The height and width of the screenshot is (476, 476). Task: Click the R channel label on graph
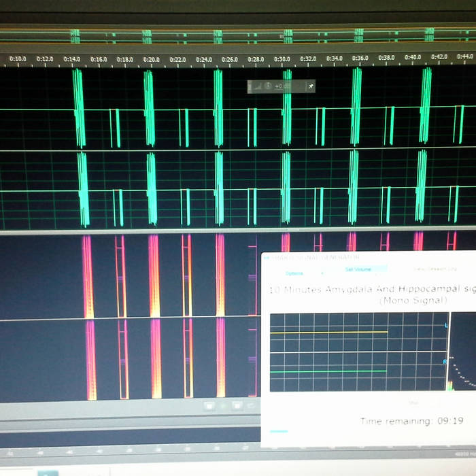[x=445, y=362]
